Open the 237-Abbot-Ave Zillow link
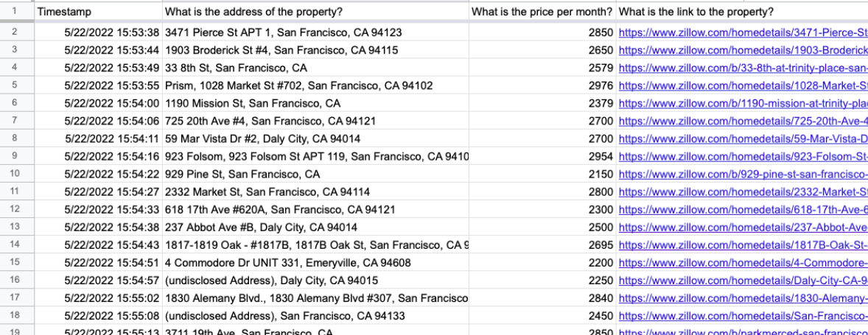This screenshot has height=335, width=868. coord(743,228)
